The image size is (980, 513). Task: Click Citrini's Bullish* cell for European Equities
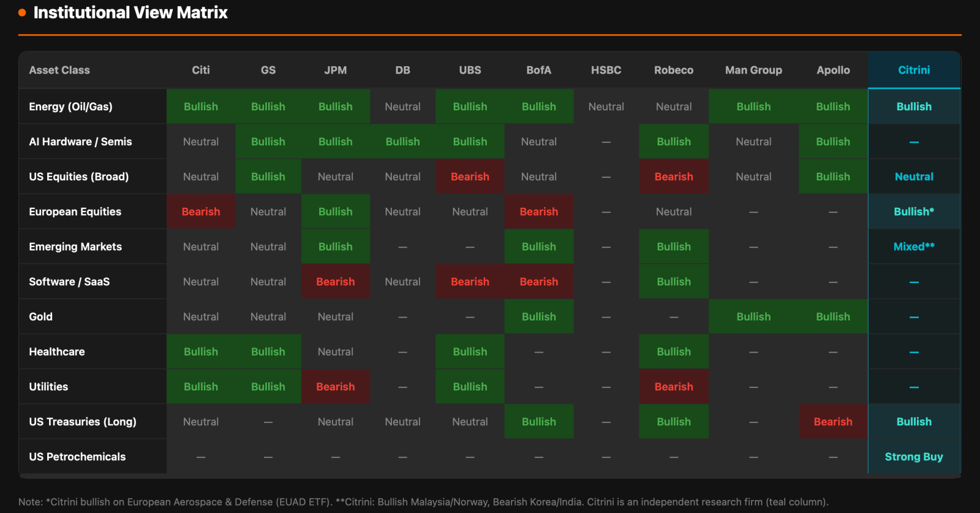[x=914, y=211]
